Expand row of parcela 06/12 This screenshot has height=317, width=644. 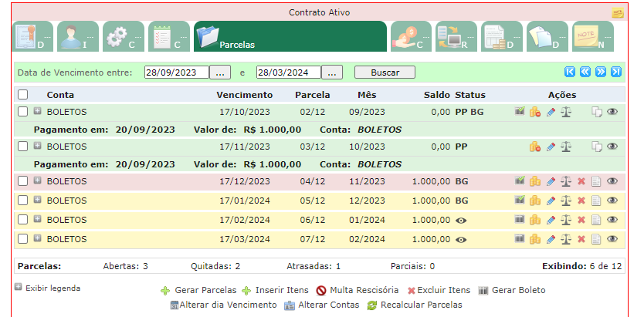pyautogui.click(x=37, y=218)
